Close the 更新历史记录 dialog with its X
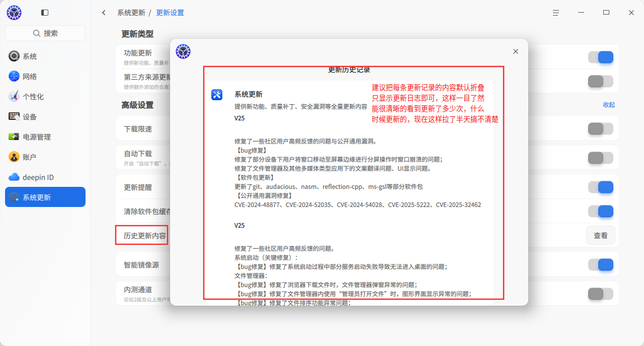This screenshot has height=346, width=644. point(516,51)
